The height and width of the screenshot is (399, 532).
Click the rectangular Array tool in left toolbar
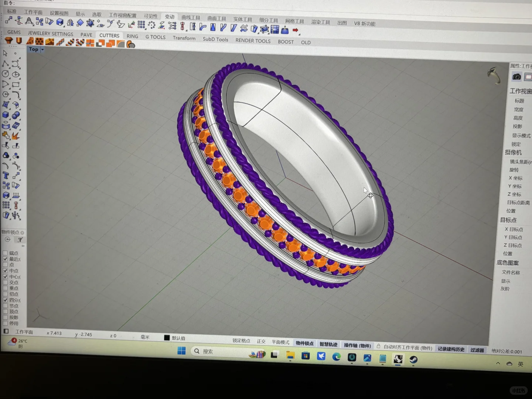(x=6, y=205)
